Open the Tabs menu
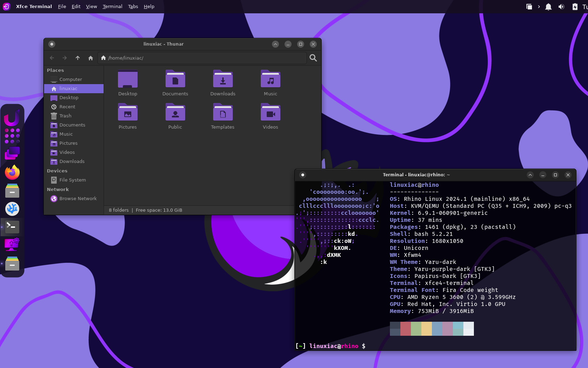 (133, 6)
